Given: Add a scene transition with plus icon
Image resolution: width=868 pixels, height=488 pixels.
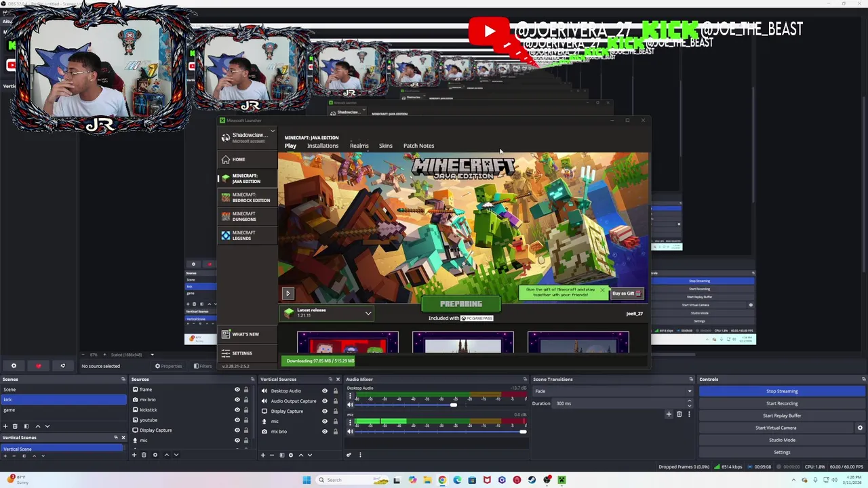Looking at the screenshot, I should (x=669, y=414).
